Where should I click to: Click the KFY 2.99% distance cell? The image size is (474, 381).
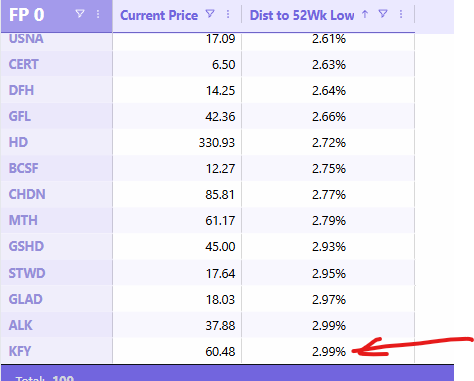[329, 351]
